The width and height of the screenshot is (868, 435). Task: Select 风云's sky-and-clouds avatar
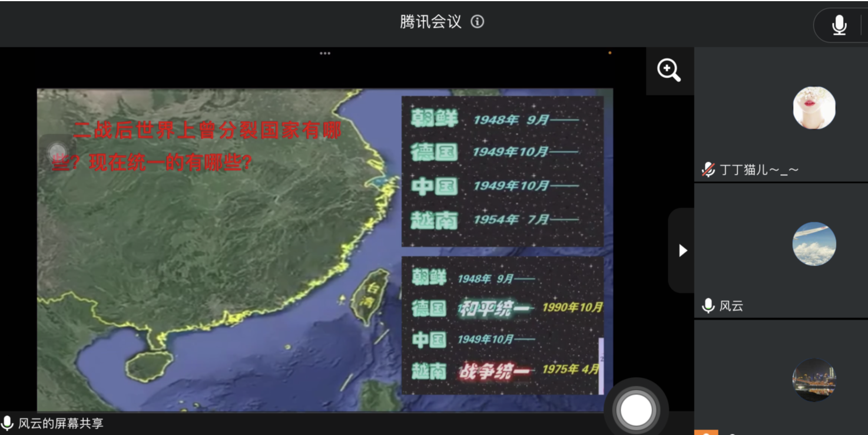click(x=814, y=244)
